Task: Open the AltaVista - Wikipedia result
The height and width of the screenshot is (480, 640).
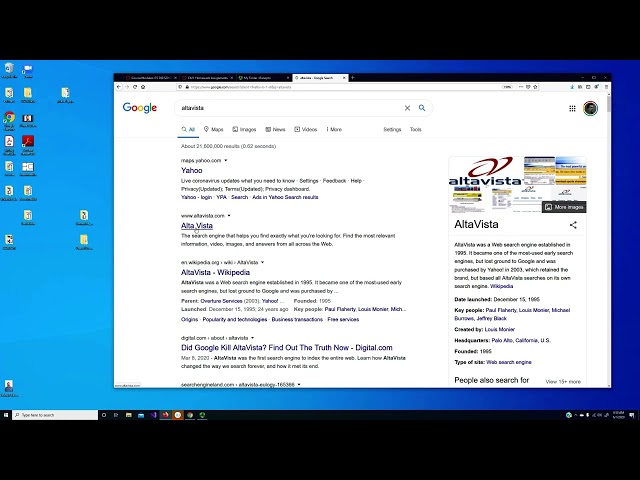Action: tap(215, 272)
